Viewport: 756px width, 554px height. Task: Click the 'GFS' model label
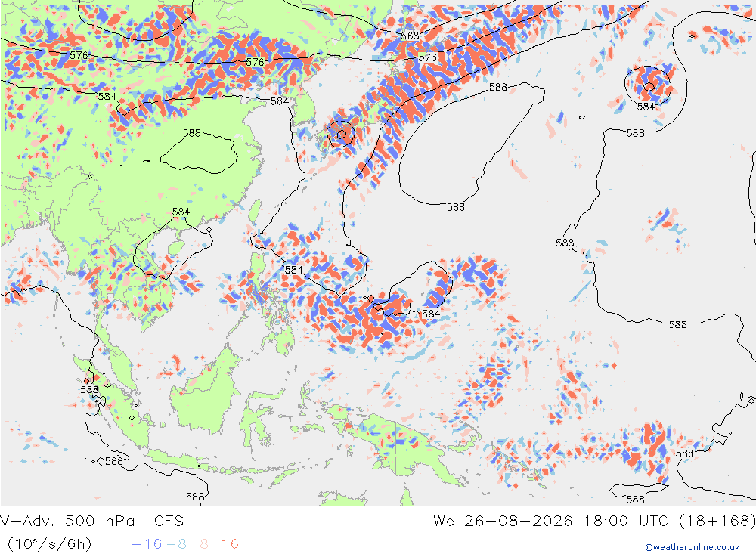click(169, 522)
